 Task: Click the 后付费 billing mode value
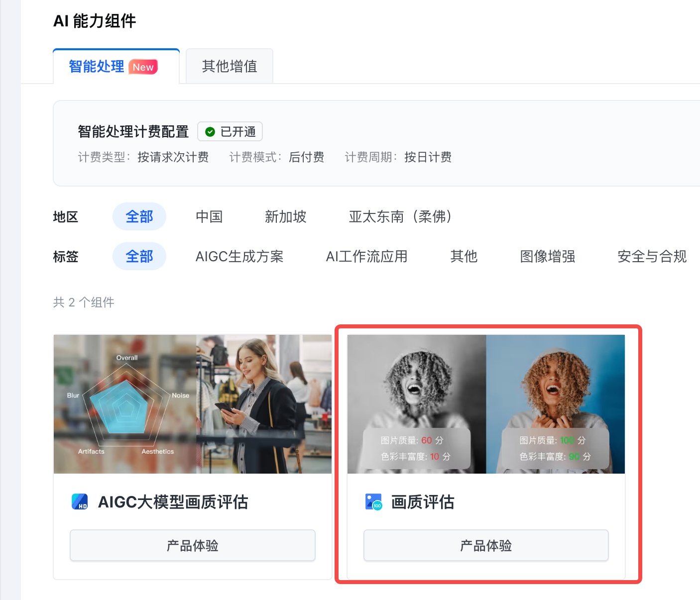pos(307,157)
